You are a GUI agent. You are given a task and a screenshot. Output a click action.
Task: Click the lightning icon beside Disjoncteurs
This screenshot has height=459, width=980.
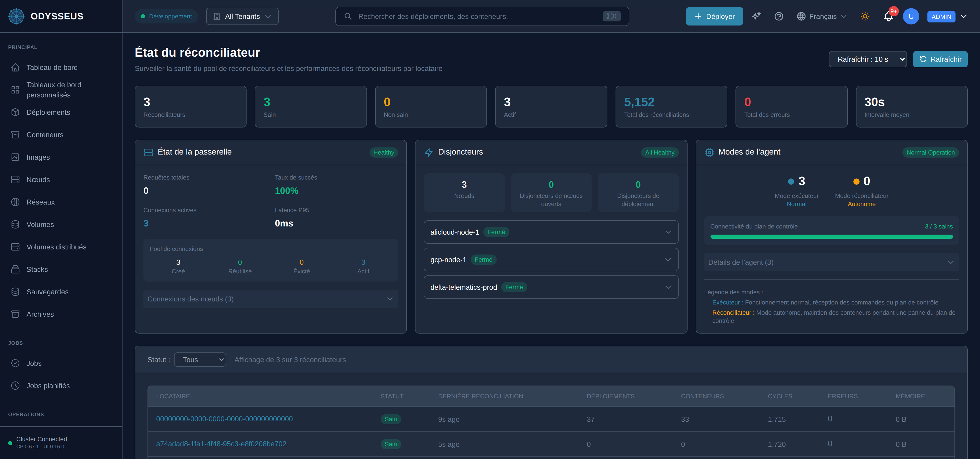429,152
